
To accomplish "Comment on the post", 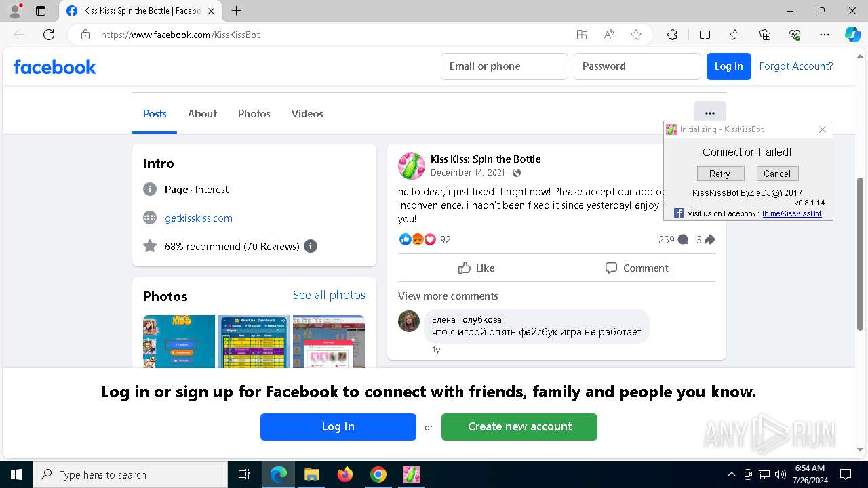I will point(637,268).
